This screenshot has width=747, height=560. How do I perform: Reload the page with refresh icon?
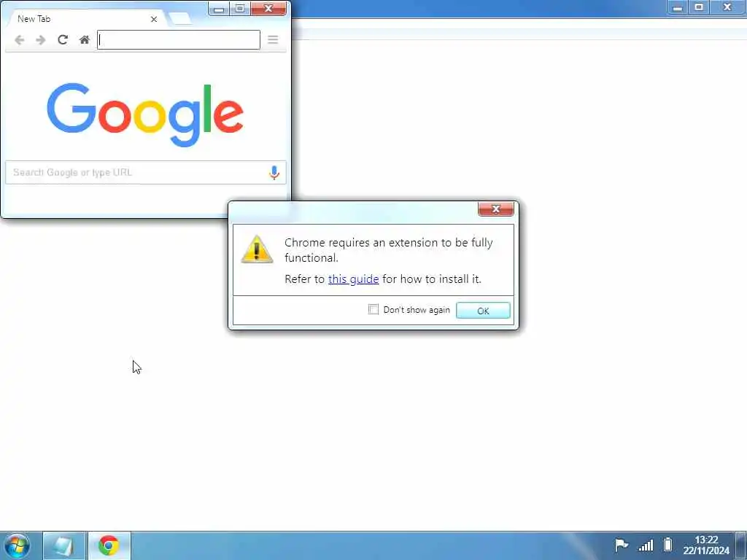[x=63, y=39]
